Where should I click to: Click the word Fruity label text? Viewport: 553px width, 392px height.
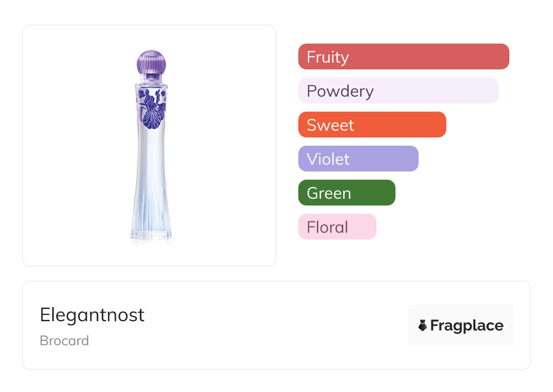(328, 57)
